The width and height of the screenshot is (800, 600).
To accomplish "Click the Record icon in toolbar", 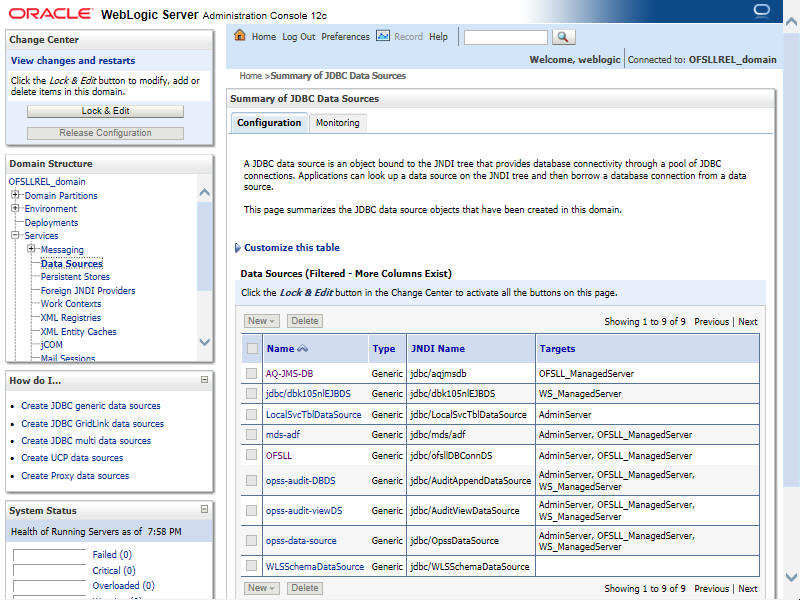I will [383, 36].
